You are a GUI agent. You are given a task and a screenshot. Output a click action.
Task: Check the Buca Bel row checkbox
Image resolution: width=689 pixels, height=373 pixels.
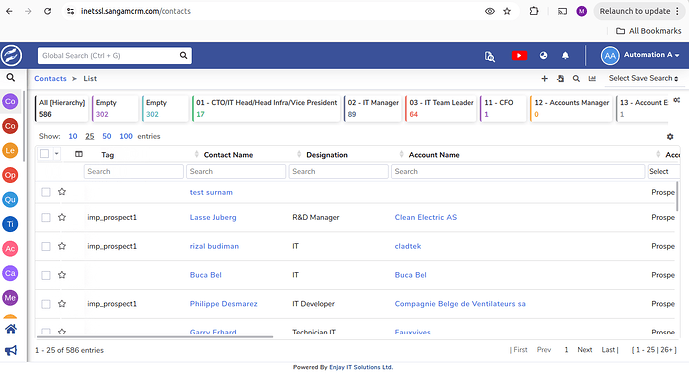[46, 275]
